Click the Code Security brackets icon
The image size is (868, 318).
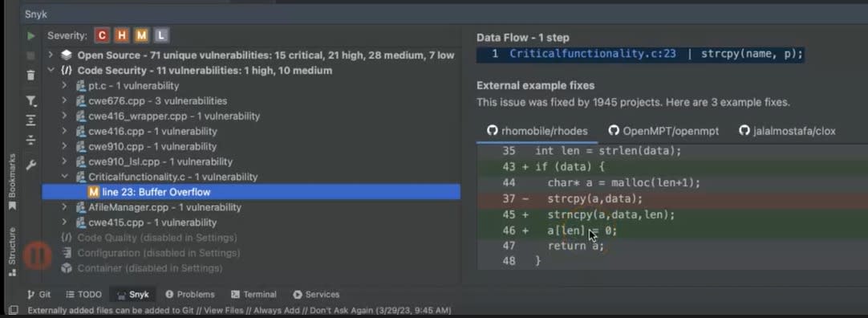(67, 71)
